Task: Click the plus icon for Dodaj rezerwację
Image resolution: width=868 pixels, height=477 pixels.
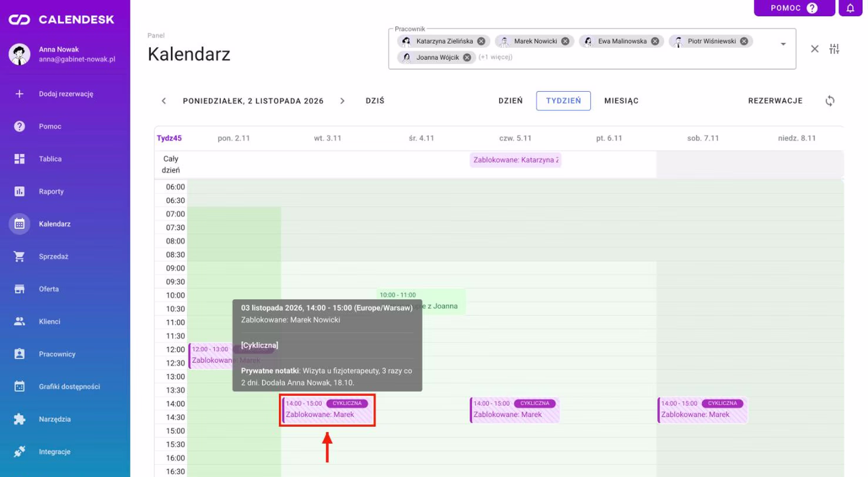Action: 19,93
